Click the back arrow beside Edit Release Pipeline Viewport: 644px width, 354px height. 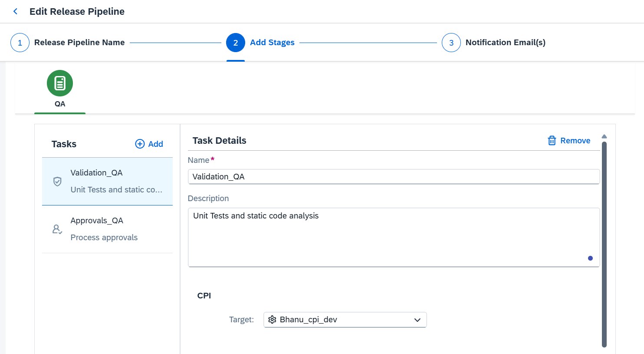16,12
